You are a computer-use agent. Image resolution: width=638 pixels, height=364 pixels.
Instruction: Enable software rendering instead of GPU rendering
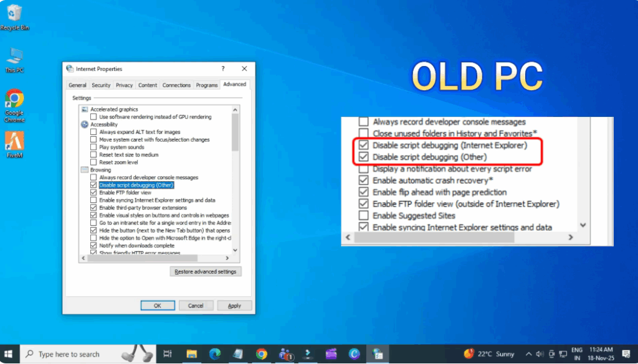tap(93, 117)
